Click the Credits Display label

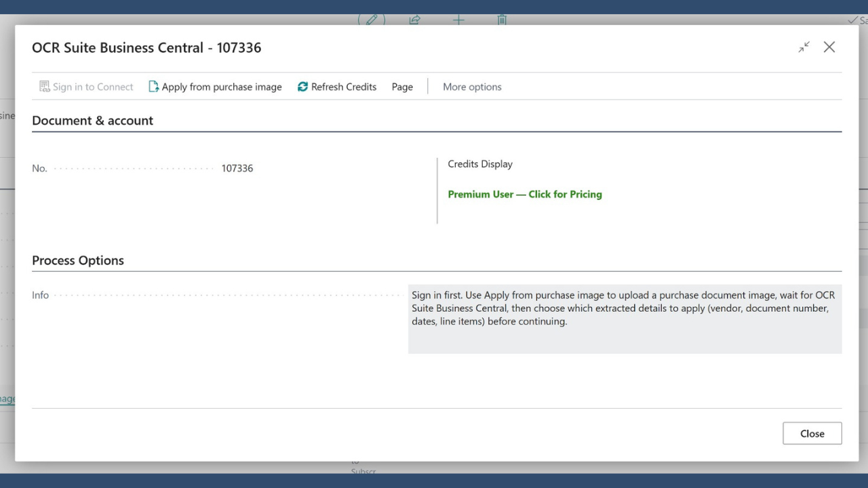coord(480,164)
